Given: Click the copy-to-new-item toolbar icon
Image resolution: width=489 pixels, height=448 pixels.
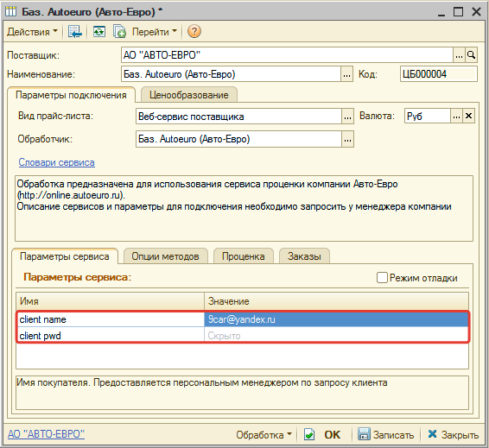Looking at the screenshot, I should coord(119,31).
